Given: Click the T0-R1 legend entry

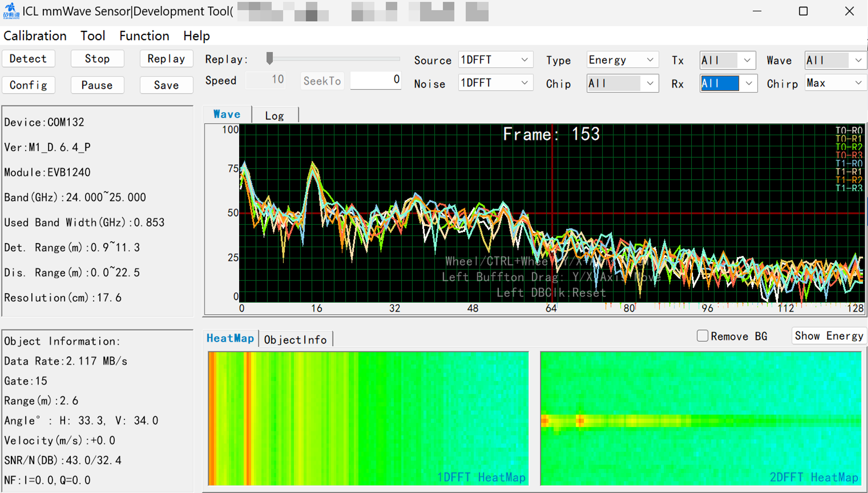Looking at the screenshot, I should coord(849,139).
